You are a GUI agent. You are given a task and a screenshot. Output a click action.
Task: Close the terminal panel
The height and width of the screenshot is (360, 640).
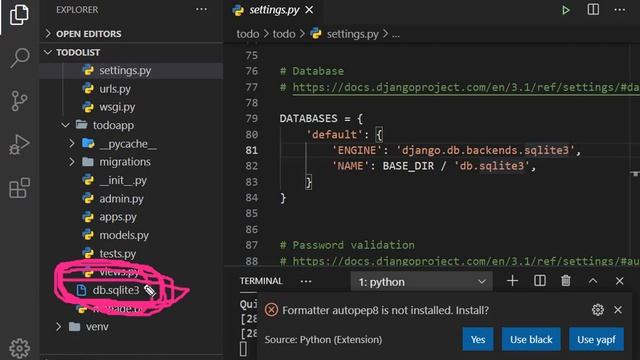(619, 281)
